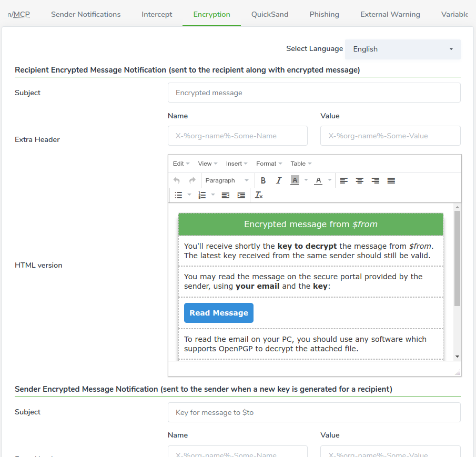Click editor scrollbar down arrow

click(457, 357)
